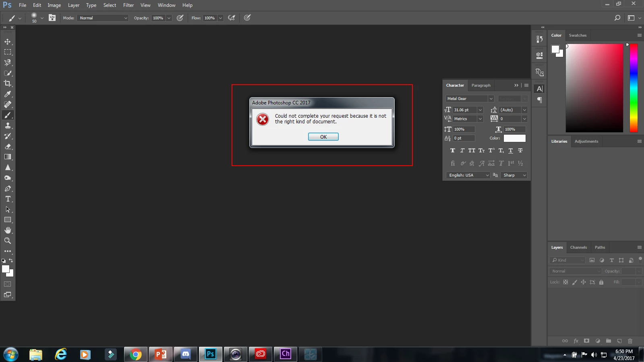Image resolution: width=644 pixels, height=362 pixels.
Task: Select the Rectangular Marquee tool
Action: point(8,52)
